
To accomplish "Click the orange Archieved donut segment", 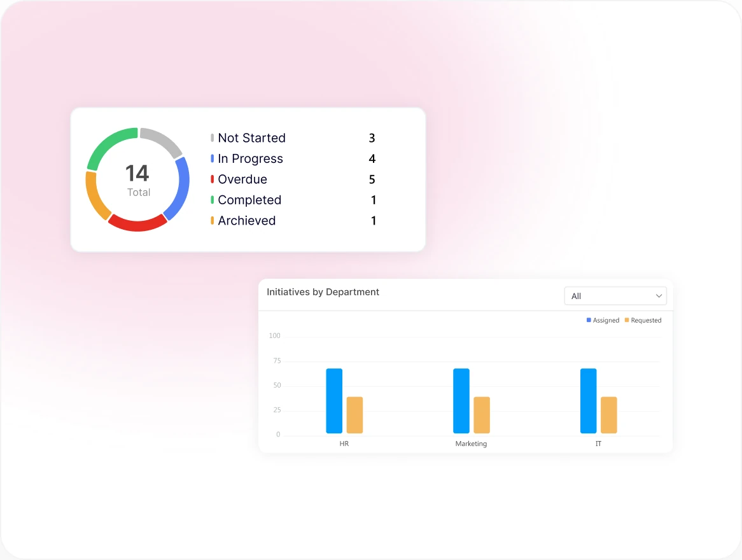I will pos(95,197).
